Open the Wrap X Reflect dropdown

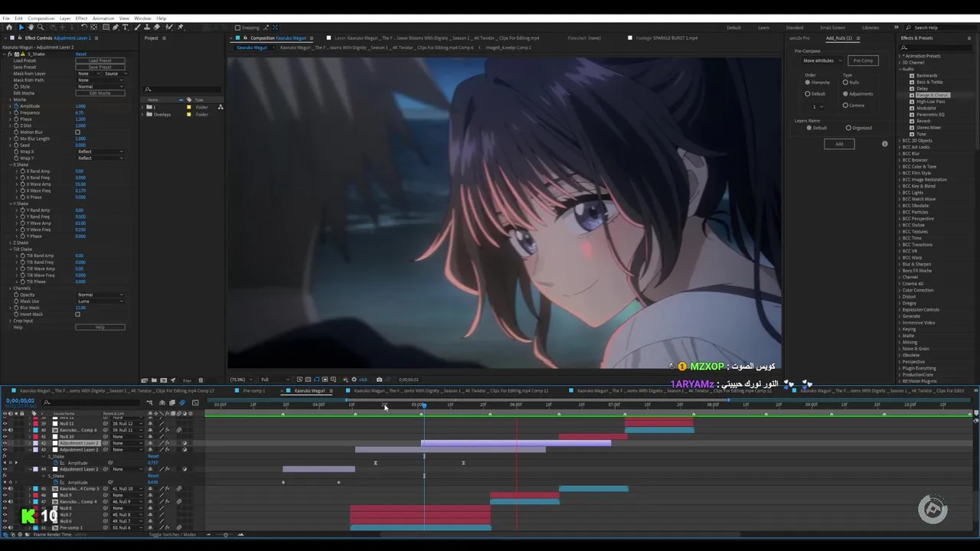100,152
